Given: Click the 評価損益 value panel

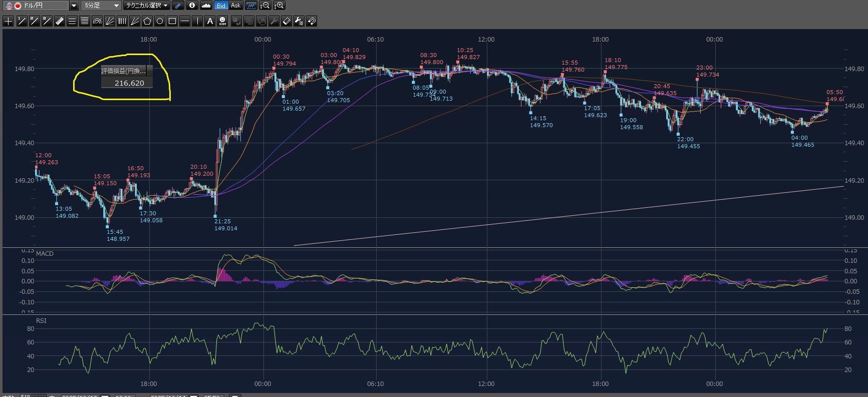Looking at the screenshot, I should 127,83.
